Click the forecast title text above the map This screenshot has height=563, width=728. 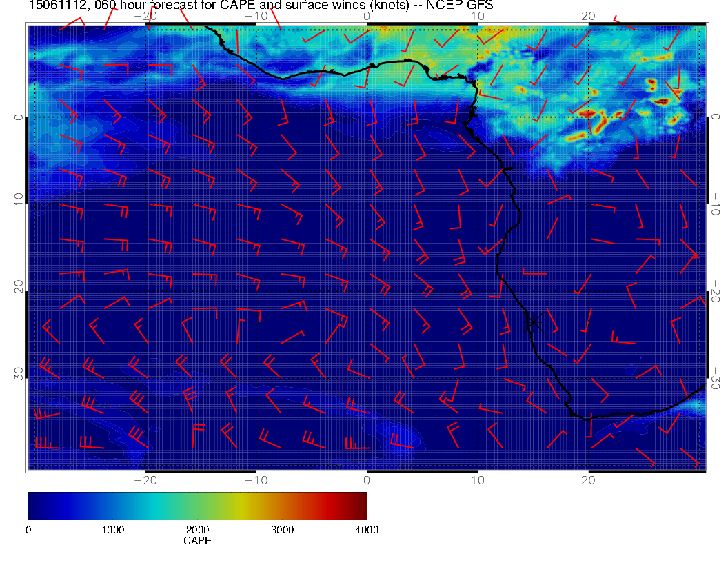(x=261, y=6)
